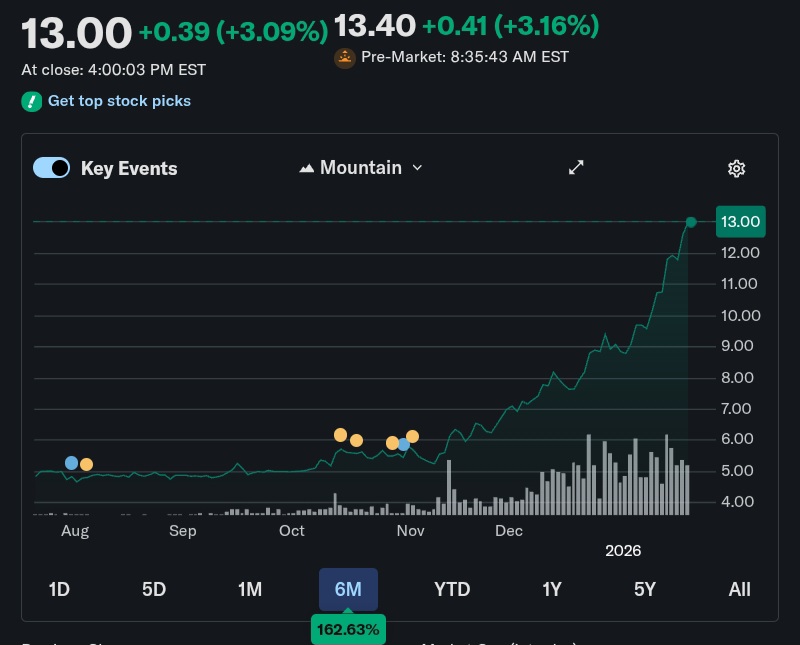Toggle the Key Events switch
The image size is (800, 645).
(x=52, y=168)
